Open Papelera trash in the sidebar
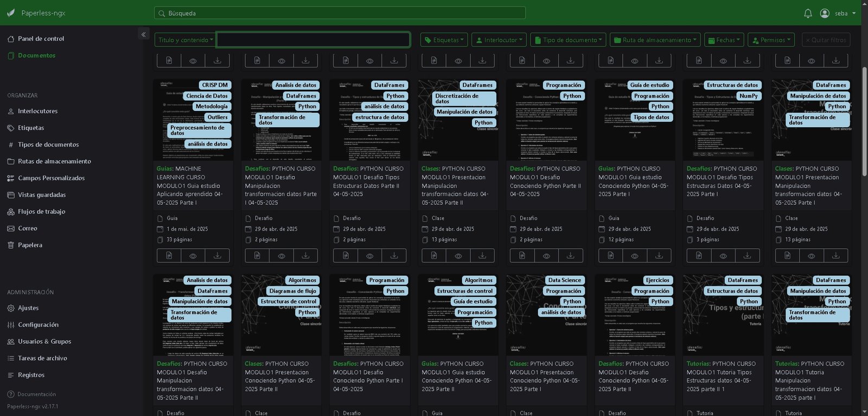Screen dimensions: 868x416 coord(30,245)
